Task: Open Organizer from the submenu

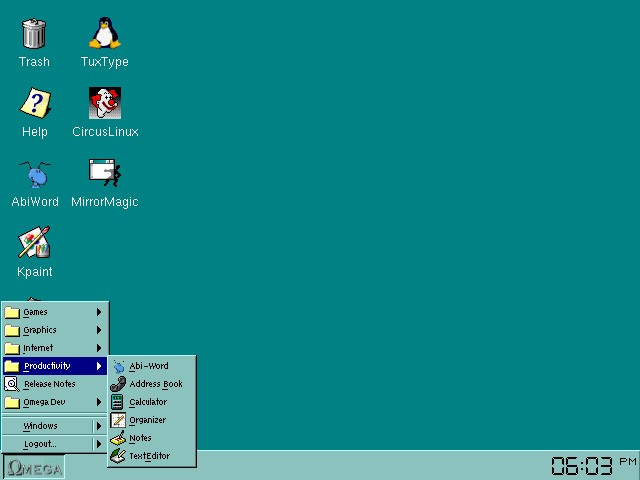Action: 152,420
